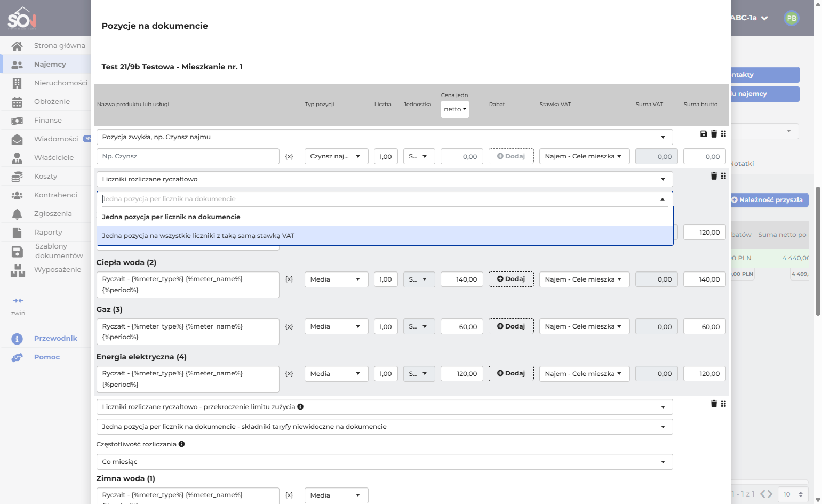Open the 'netto' price type dropdown

[455, 109]
